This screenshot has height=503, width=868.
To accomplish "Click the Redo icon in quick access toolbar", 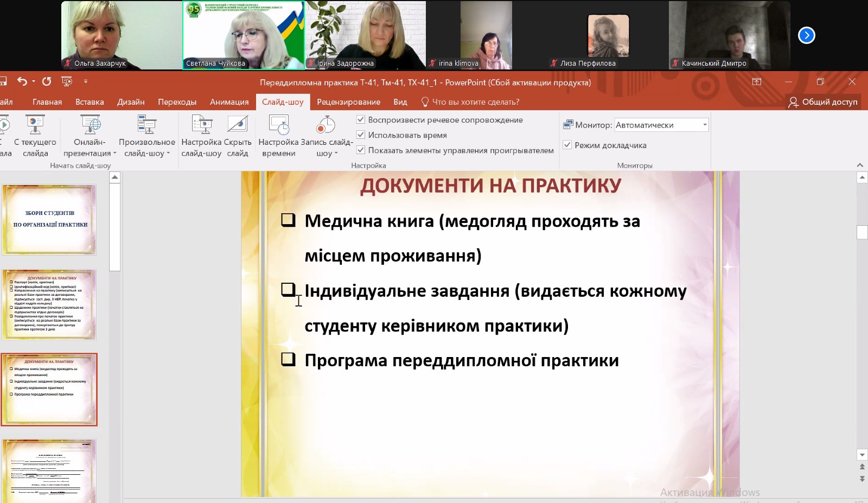I will tap(47, 81).
